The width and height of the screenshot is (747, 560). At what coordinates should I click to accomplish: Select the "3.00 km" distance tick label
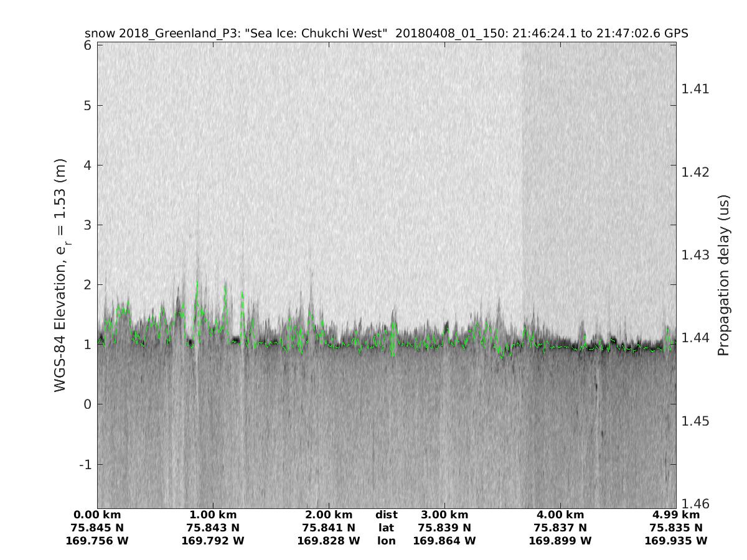tap(444, 515)
